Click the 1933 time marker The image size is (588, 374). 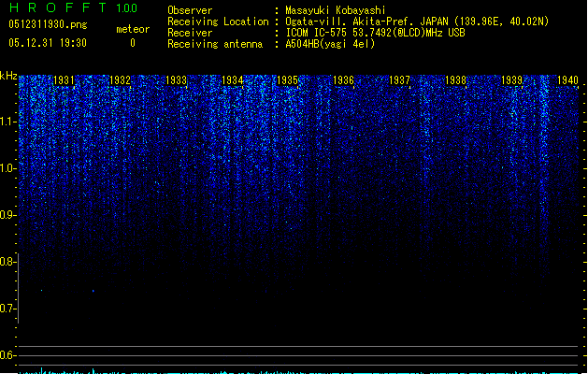tap(176, 79)
